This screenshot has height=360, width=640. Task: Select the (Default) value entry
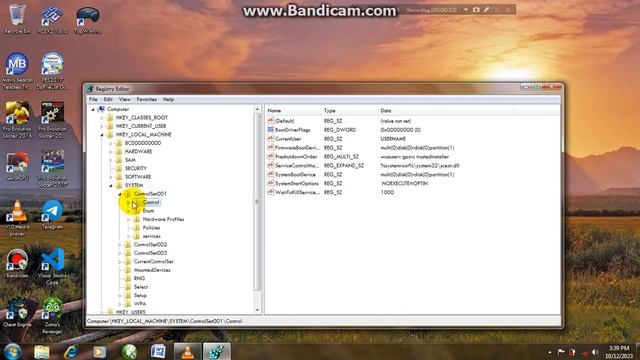284,121
